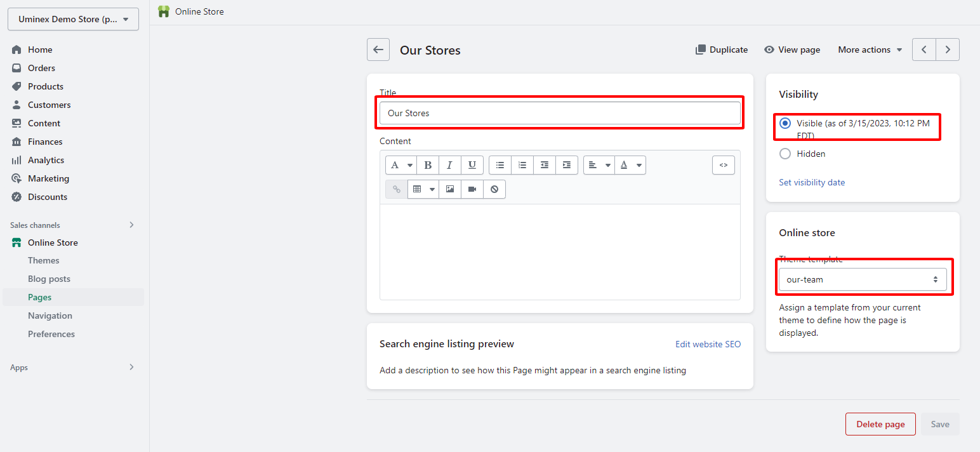Open Navigation under Online Store

pos(50,316)
